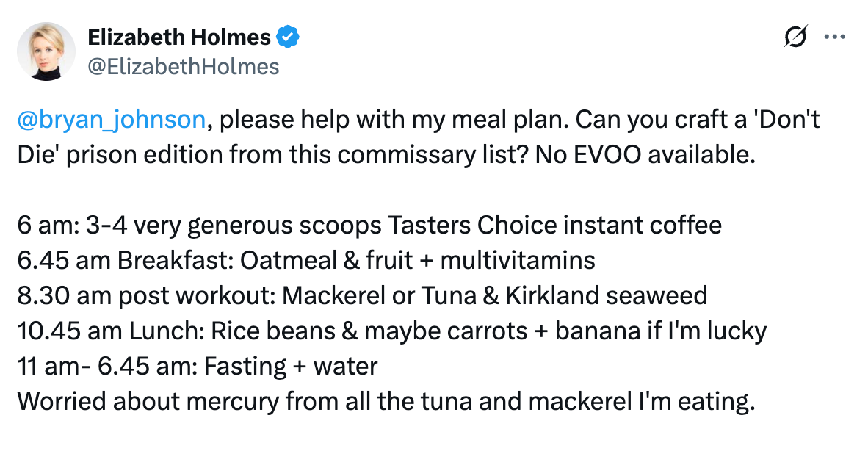
Task: Click the blue verified badge next to Elizabeth Holmes
Action: [x=288, y=36]
